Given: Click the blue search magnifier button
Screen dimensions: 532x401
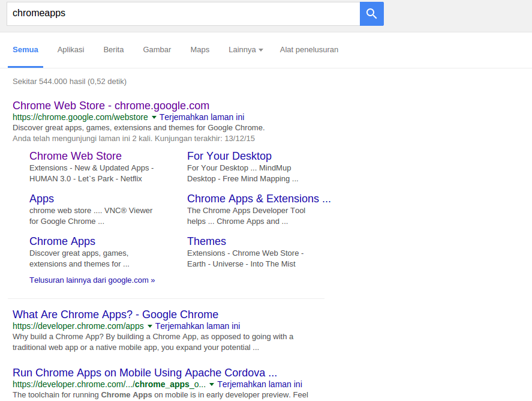Looking at the screenshot, I should point(371,14).
